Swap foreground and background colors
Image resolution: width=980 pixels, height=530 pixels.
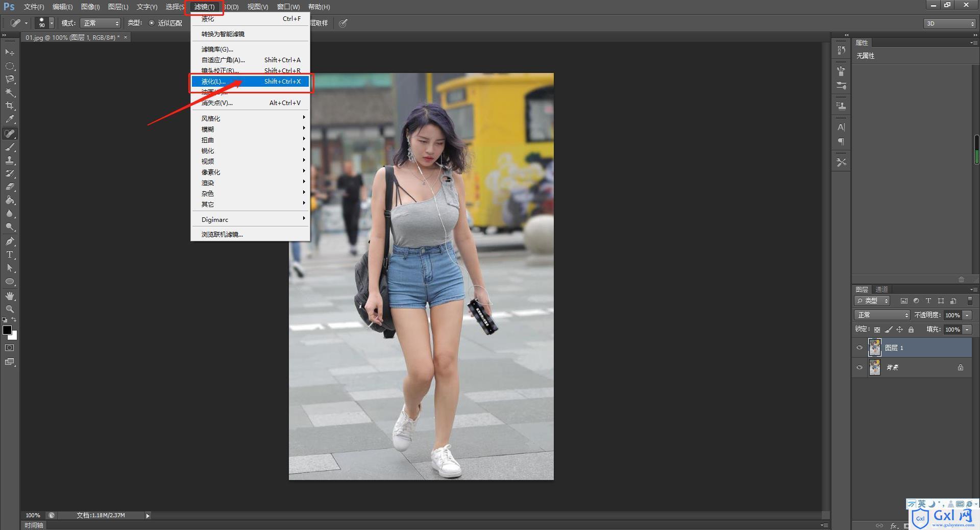coord(14,320)
